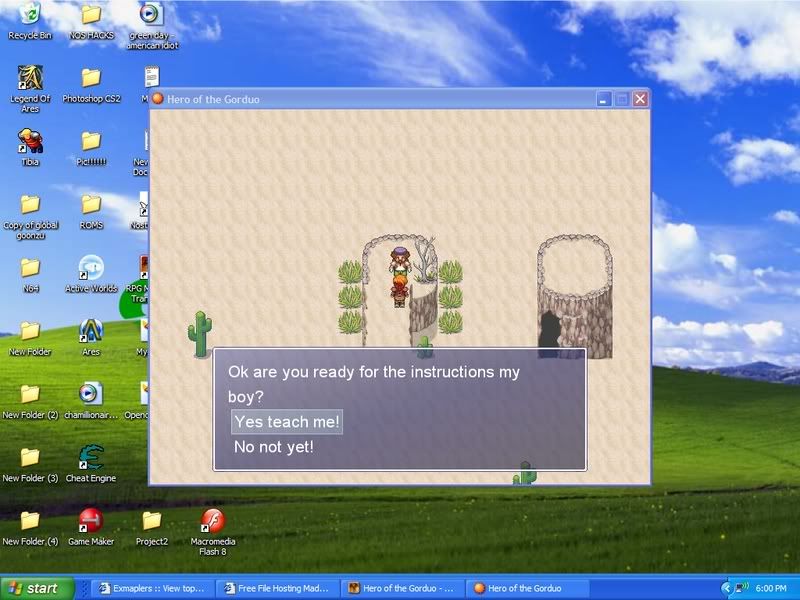
Task: Click the Ares desktop shortcut
Action: [91, 331]
